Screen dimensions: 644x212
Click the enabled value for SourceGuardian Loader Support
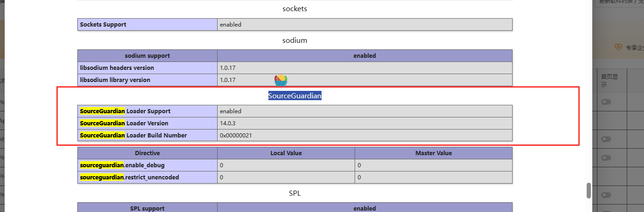tap(231, 111)
